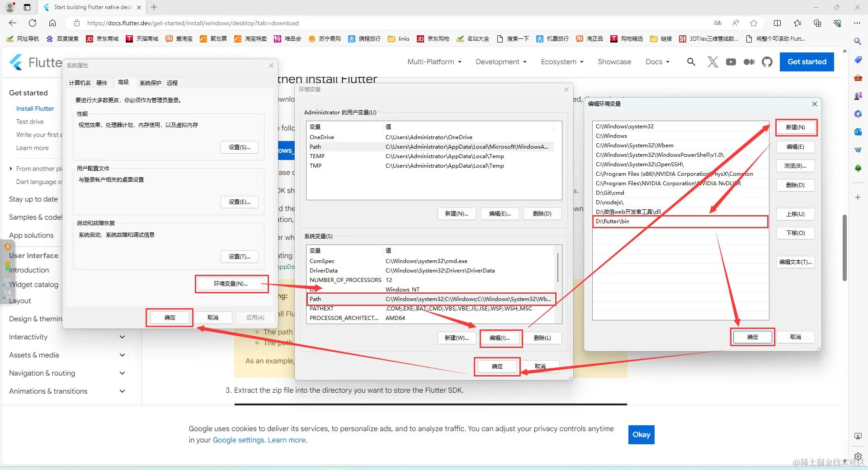Open the Flutter site search magnifier

click(691, 62)
